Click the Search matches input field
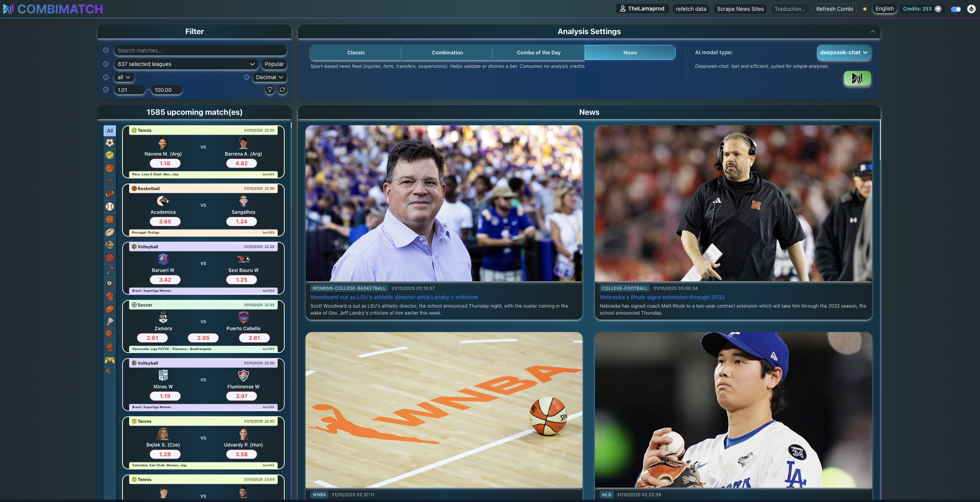 click(x=200, y=50)
